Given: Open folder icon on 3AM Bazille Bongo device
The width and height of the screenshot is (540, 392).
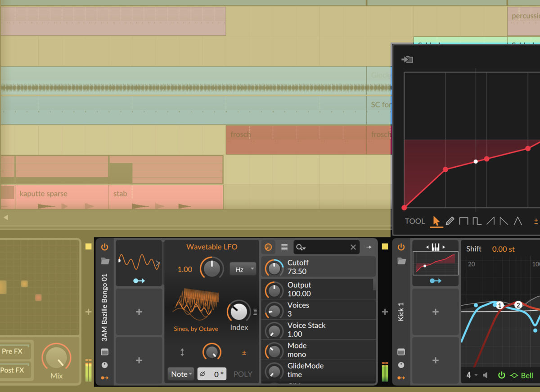Looking at the screenshot, I should [x=105, y=261].
